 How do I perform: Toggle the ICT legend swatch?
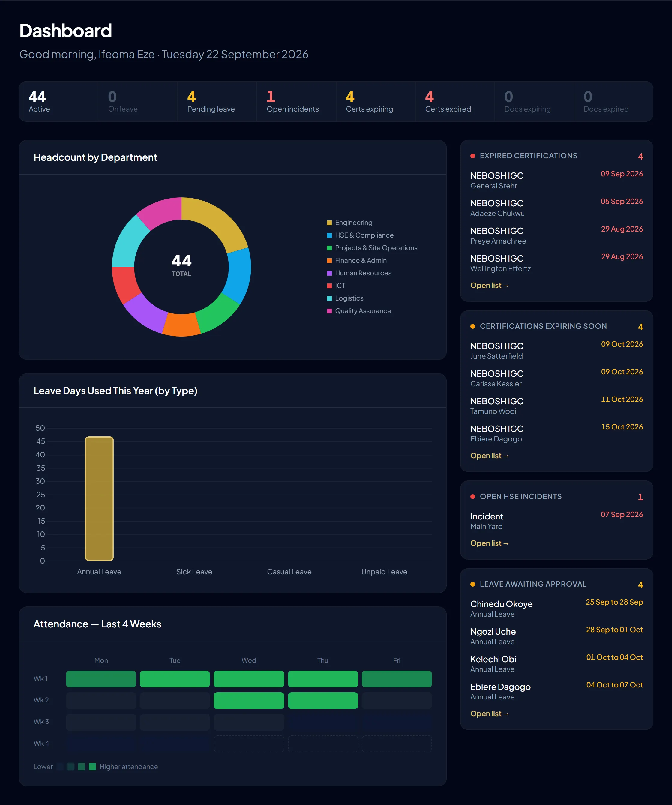click(x=329, y=286)
